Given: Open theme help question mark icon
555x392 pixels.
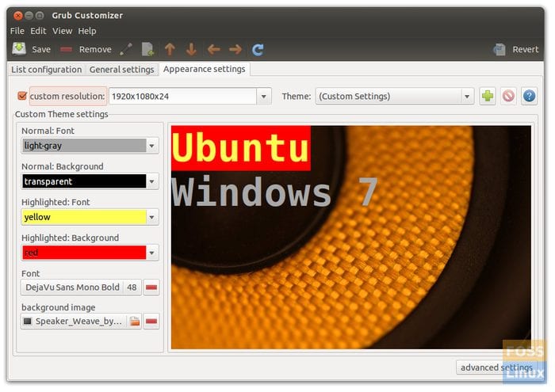Looking at the screenshot, I should coord(529,96).
